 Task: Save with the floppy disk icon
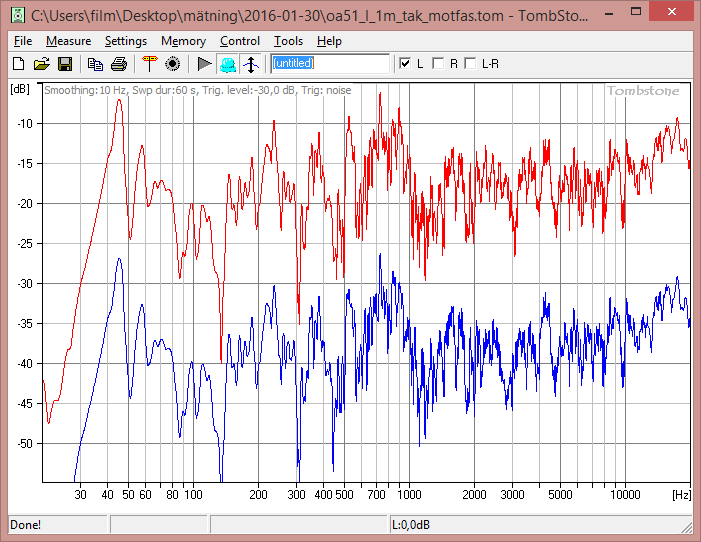(x=65, y=64)
